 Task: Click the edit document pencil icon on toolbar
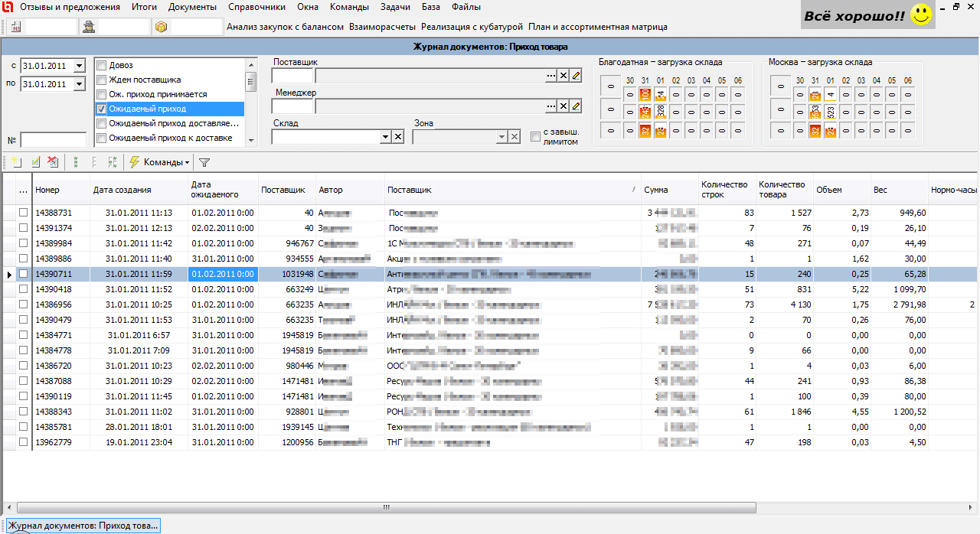click(35, 161)
